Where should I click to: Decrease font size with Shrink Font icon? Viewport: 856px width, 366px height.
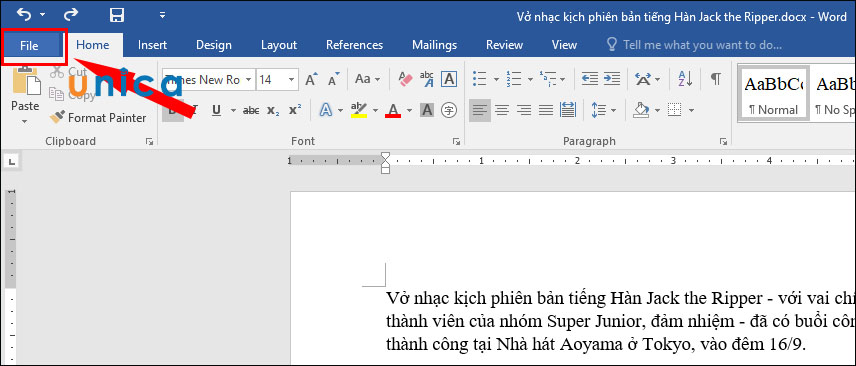tap(333, 80)
